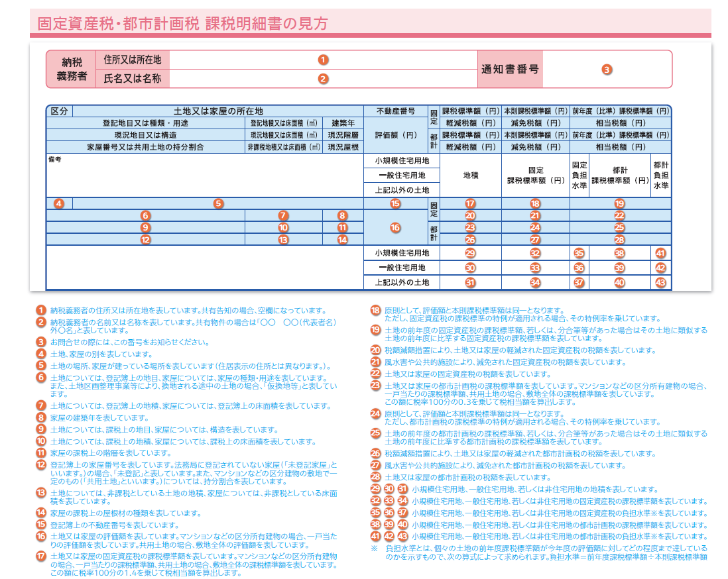
Task: Select the 不動産番号 header cell
Action: point(395,111)
